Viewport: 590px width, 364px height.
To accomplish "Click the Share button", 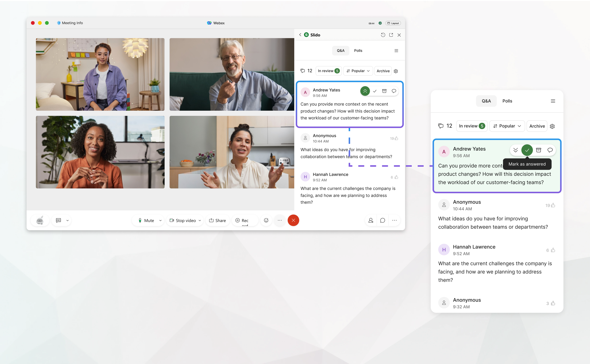I will pyautogui.click(x=217, y=220).
